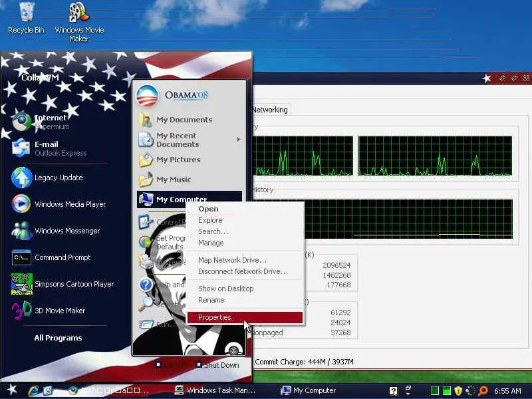The width and height of the screenshot is (532, 399).
Task: Click My Computer in Start menu
Action: 190,199
